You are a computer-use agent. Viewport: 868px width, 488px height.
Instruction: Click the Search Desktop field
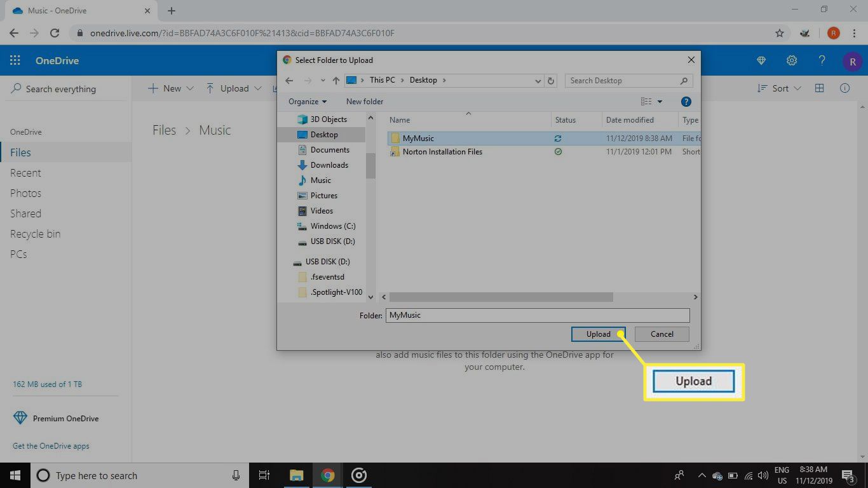(x=628, y=81)
